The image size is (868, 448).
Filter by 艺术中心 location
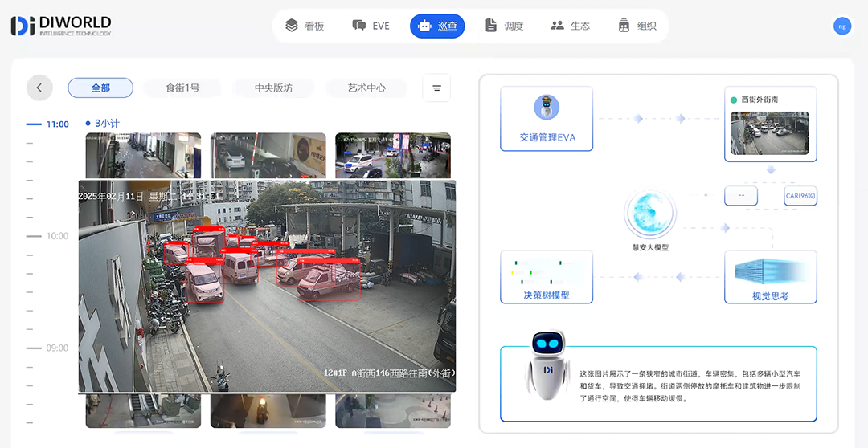pos(366,88)
